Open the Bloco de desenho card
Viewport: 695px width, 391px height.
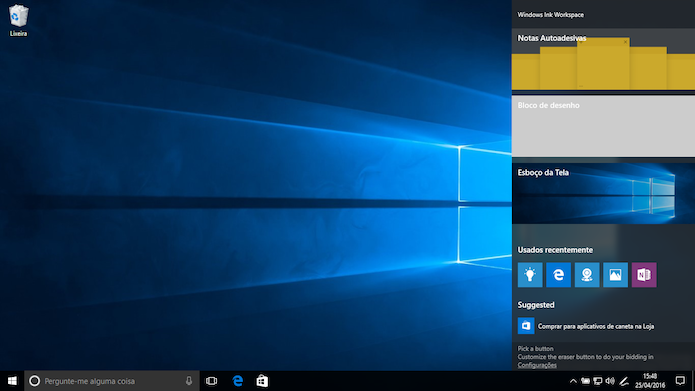[x=603, y=126]
